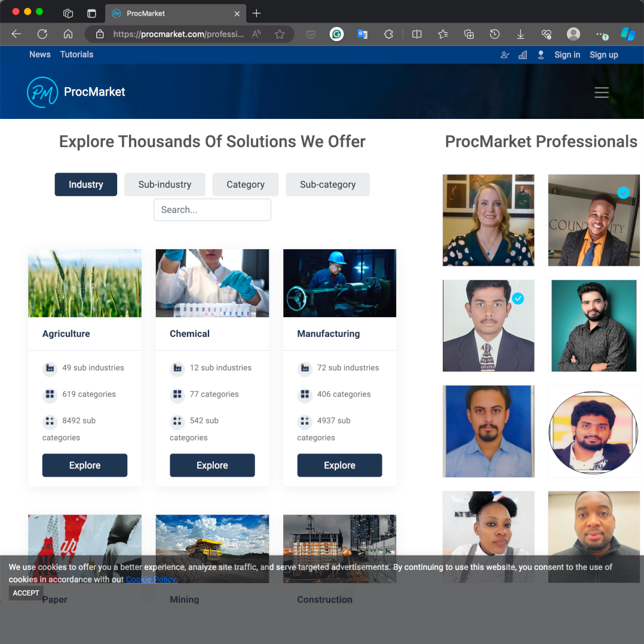
Task: Explore the Agriculture industry
Action: click(x=85, y=465)
